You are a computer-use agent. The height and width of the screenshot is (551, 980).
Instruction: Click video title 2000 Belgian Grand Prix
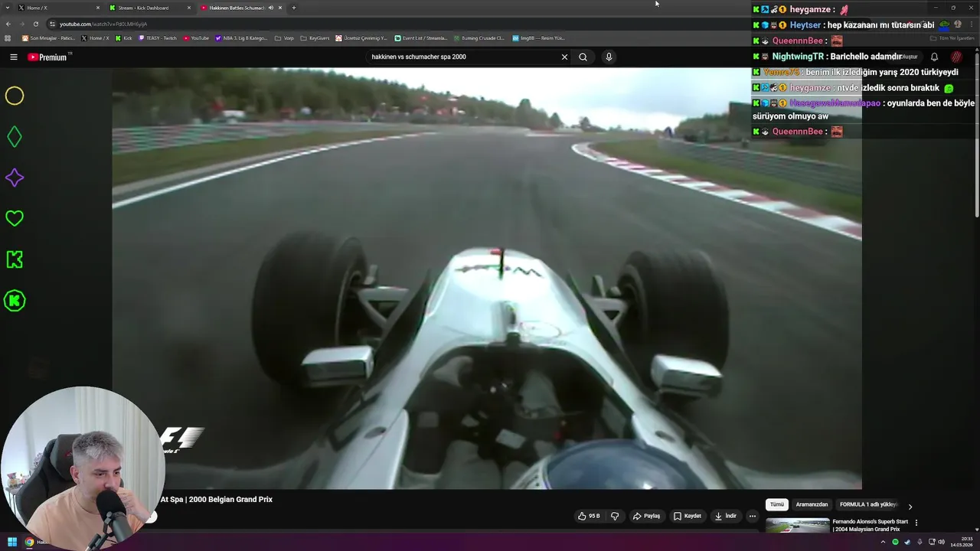tap(217, 500)
